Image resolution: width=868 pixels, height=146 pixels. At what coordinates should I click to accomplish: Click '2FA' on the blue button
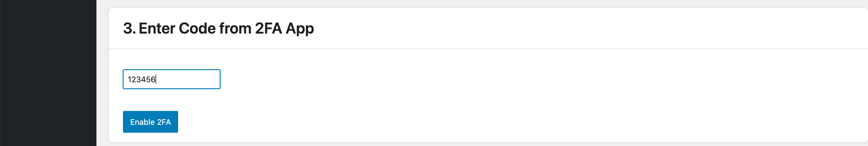[x=164, y=122]
